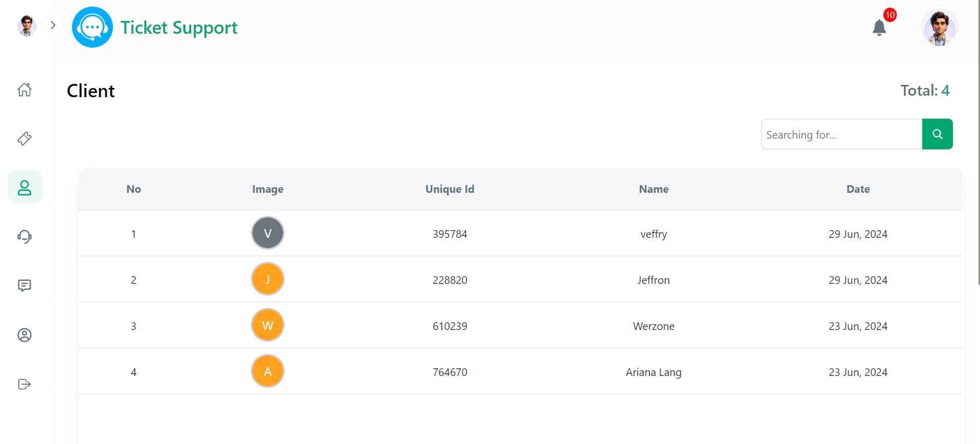Open the Home dashboard icon in sidebar

click(x=25, y=90)
